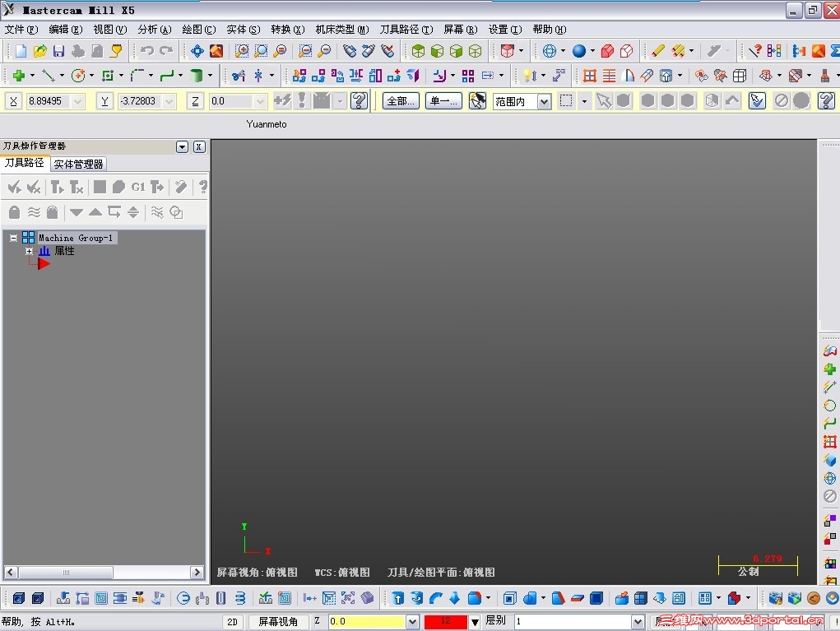840x631 pixels.
Task: Open the 刀具路径(T) menu
Action: (406, 30)
